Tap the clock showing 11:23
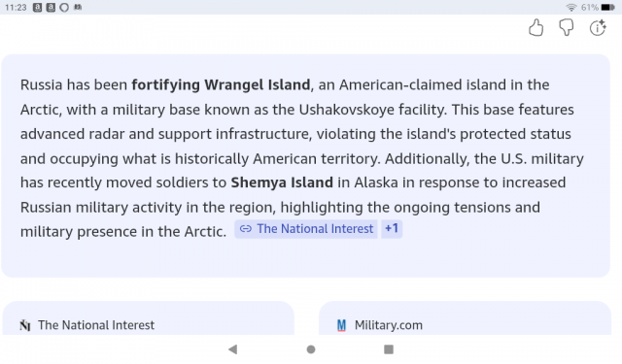 pyautogui.click(x=16, y=7)
